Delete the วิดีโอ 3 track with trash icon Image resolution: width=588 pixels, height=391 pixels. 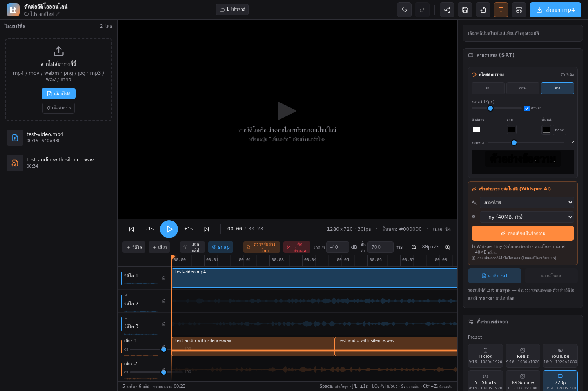tap(164, 324)
